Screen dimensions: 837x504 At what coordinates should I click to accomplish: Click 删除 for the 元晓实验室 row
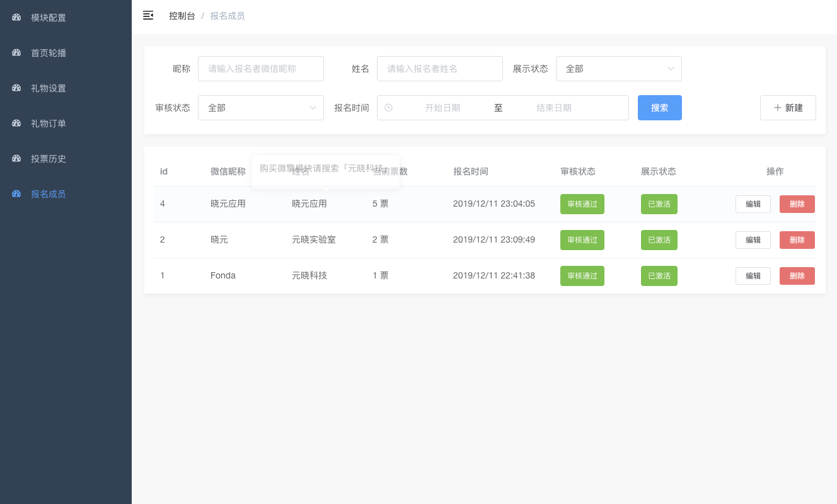click(x=797, y=240)
